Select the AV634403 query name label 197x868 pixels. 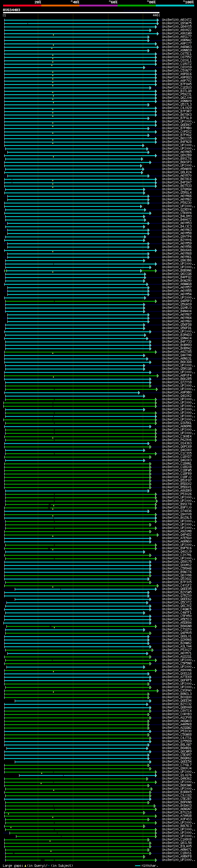pos(11,10)
